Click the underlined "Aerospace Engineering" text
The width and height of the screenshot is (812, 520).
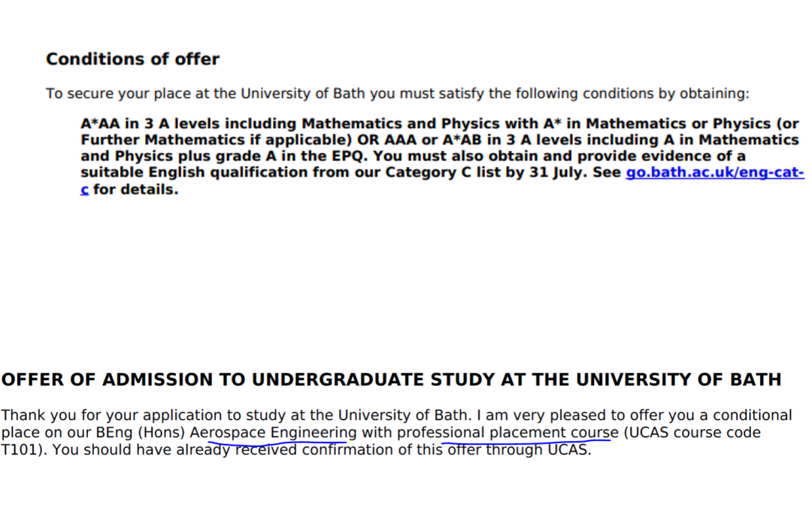click(x=273, y=433)
